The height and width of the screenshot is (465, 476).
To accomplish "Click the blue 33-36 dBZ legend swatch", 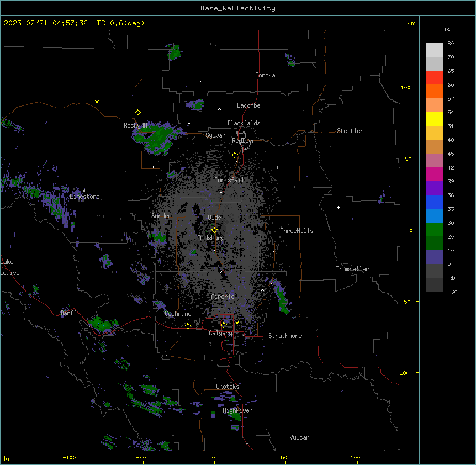I will pyautogui.click(x=434, y=202).
